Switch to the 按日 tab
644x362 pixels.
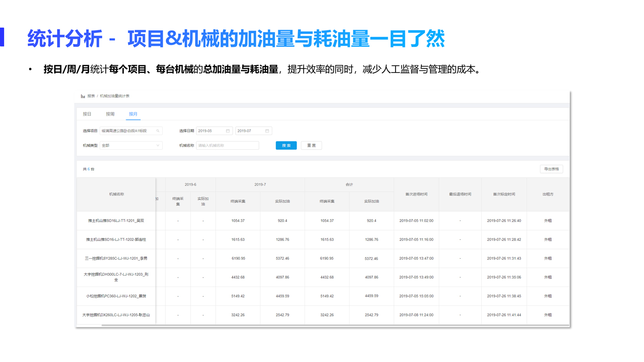pos(87,114)
